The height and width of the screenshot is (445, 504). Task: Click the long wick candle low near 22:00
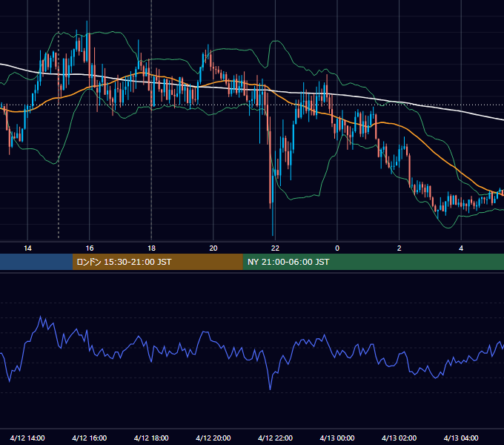coord(273,234)
